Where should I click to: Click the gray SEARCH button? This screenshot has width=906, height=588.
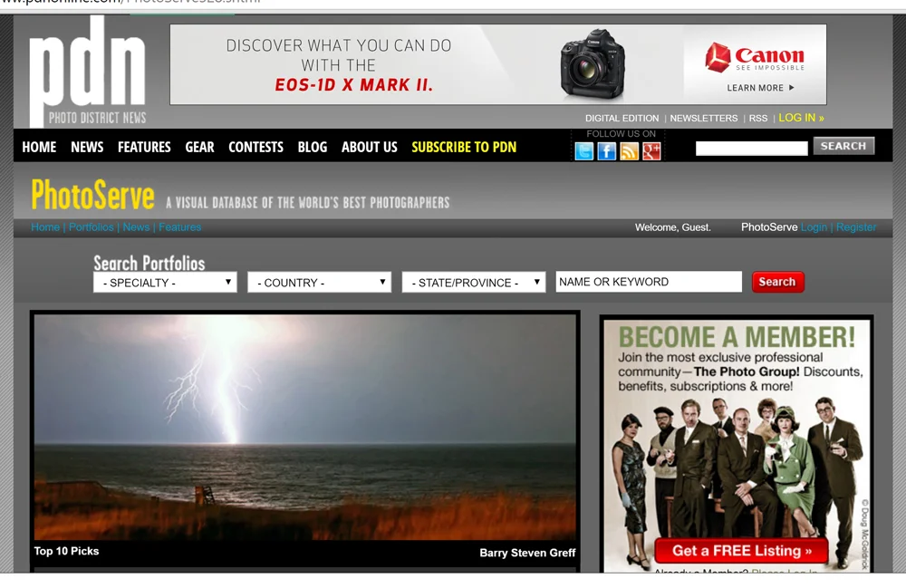click(x=843, y=146)
